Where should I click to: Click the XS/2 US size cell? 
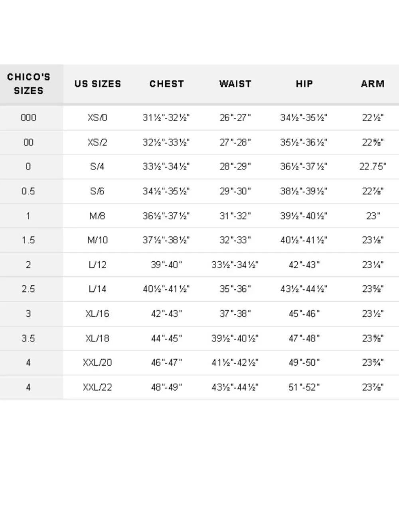click(97, 142)
